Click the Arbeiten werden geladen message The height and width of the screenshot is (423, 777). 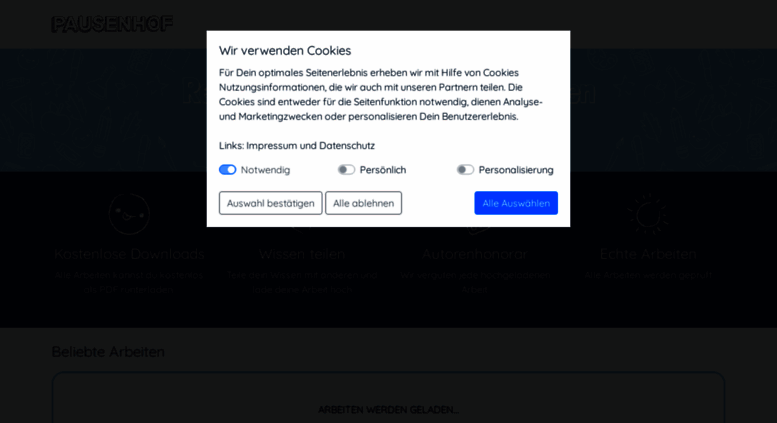coord(388,410)
